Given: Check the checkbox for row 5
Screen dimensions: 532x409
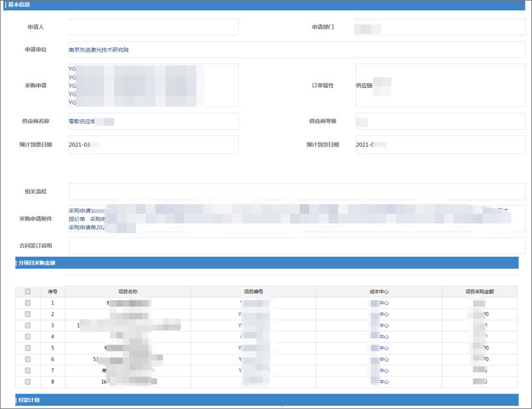Looking at the screenshot, I should coord(28,348).
